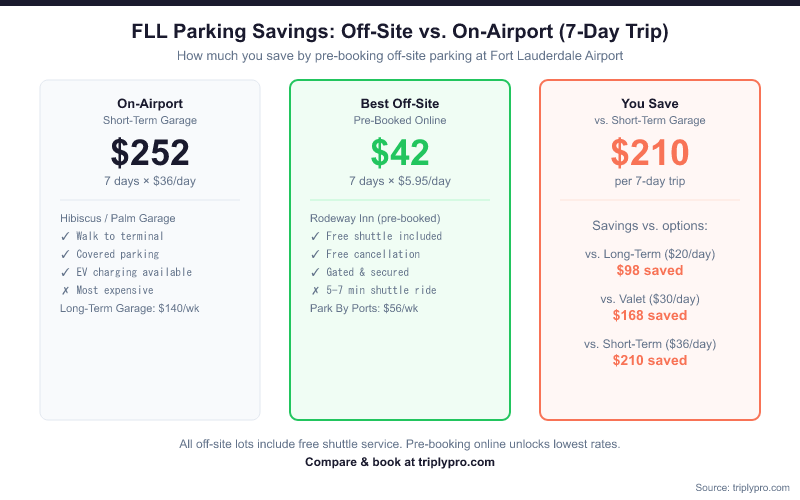Select the On-Airport card heading
This screenshot has height=500, width=800.
coord(150,103)
